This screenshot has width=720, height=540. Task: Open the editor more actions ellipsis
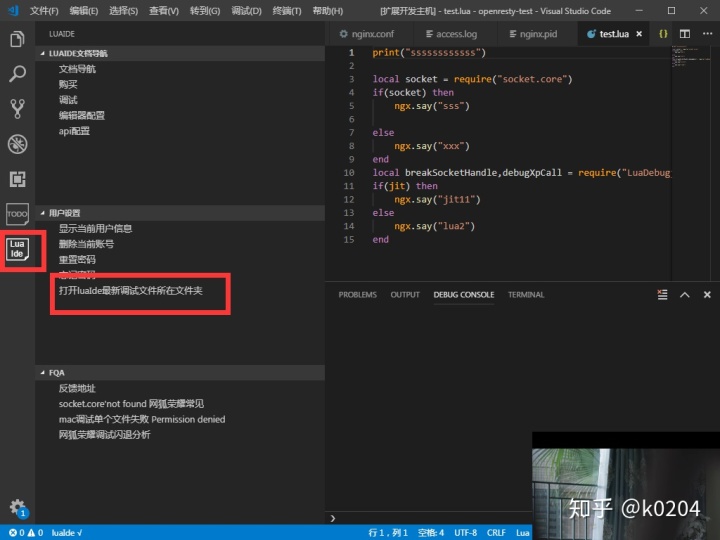(x=707, y=34)
